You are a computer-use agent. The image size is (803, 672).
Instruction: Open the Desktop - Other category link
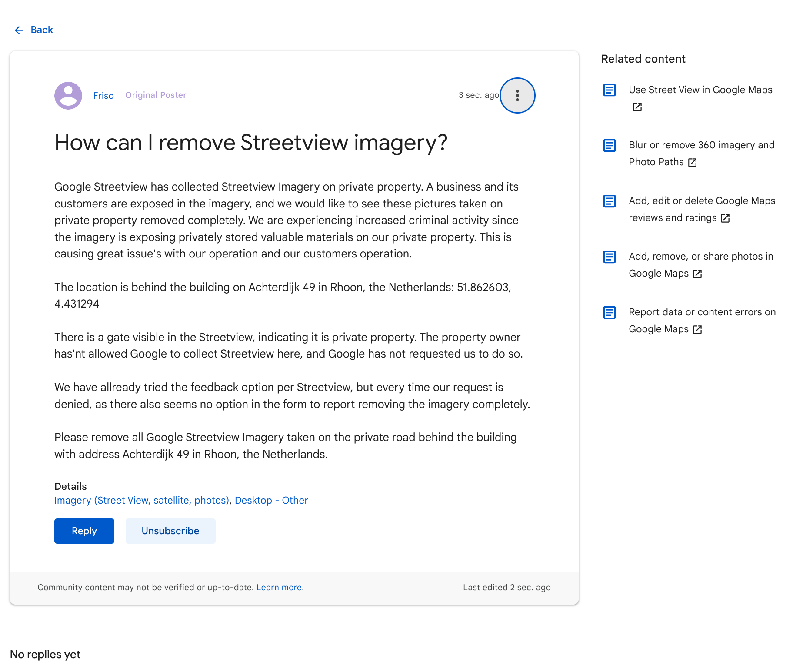(x=271, y=501)
